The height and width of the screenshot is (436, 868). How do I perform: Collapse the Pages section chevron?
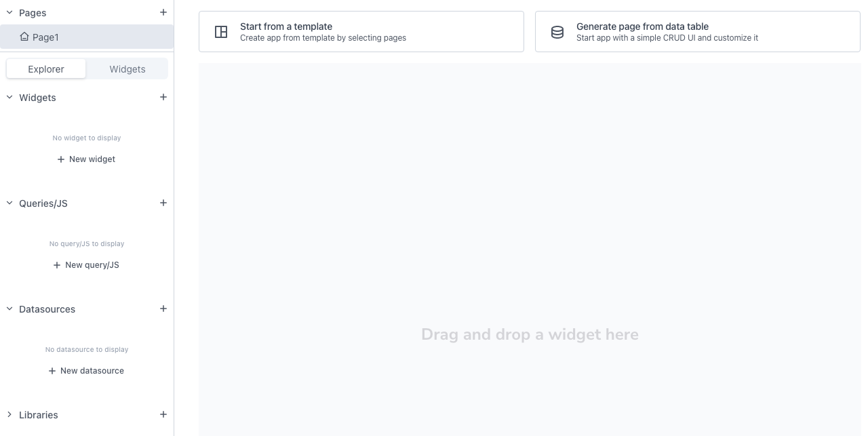tap(9, 12)
